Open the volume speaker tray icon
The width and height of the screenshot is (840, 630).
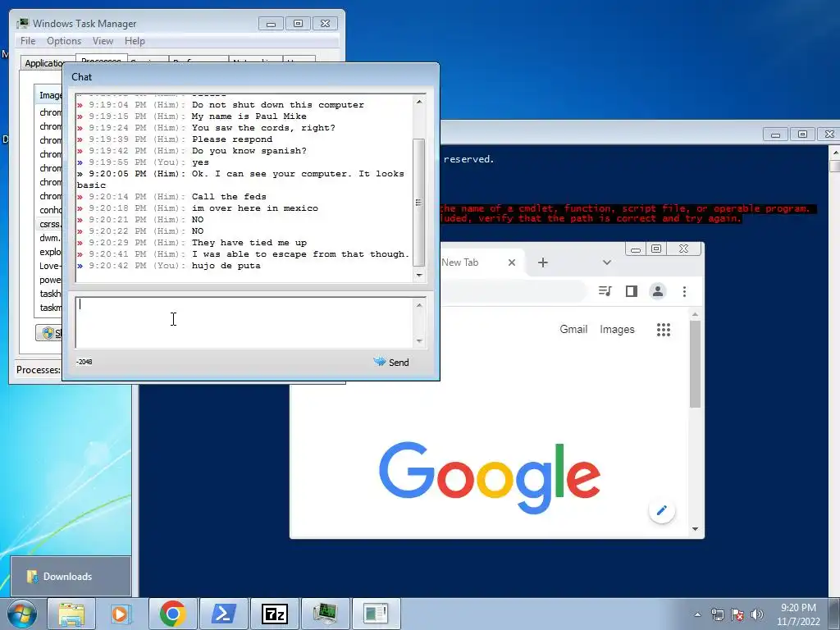pos(756,614)
